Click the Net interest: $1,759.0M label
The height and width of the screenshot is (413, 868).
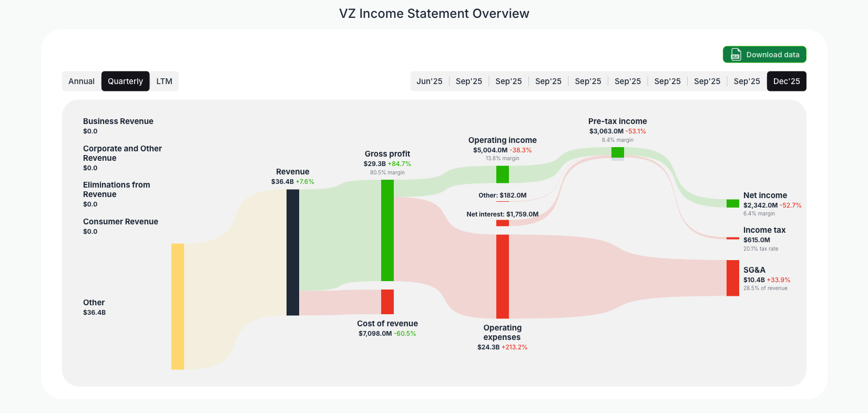coord(502,214)
